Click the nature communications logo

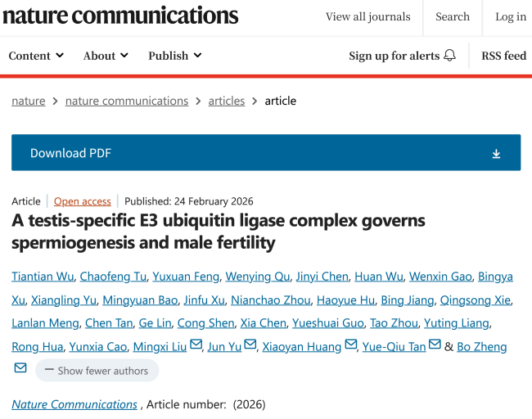[x=119, y=16]
